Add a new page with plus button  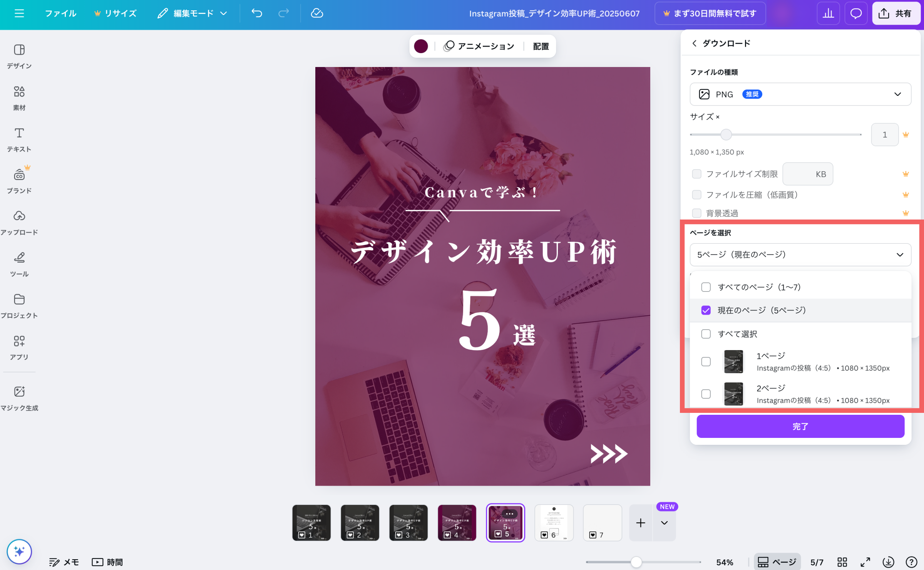pyautogui.click(x=641, y=523)
